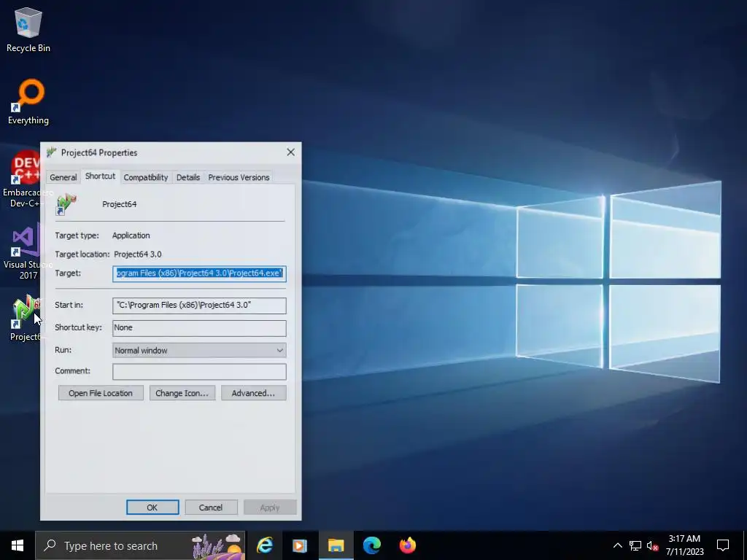
Task: Click the Target location value Project64 3.0
Action: (138, 254)
